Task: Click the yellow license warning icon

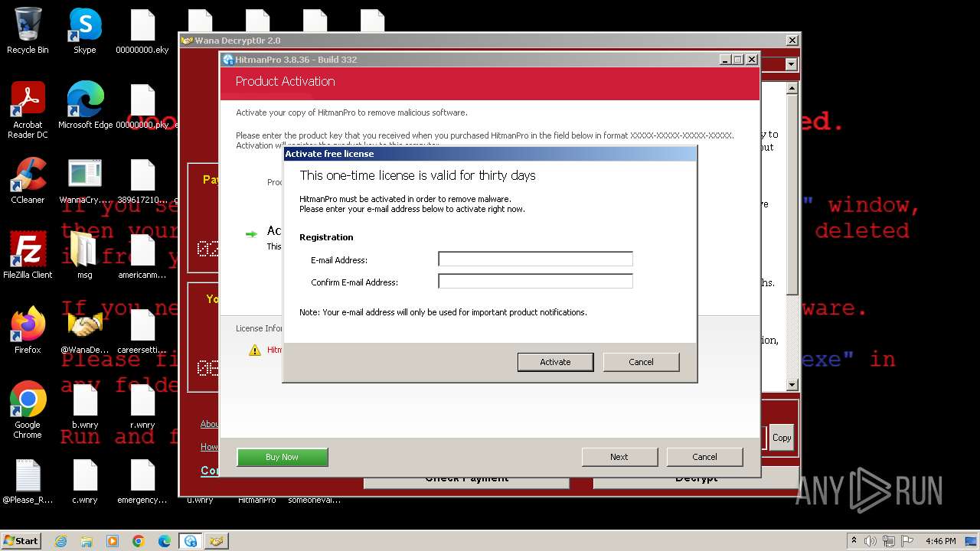Action: pos(255,350)
